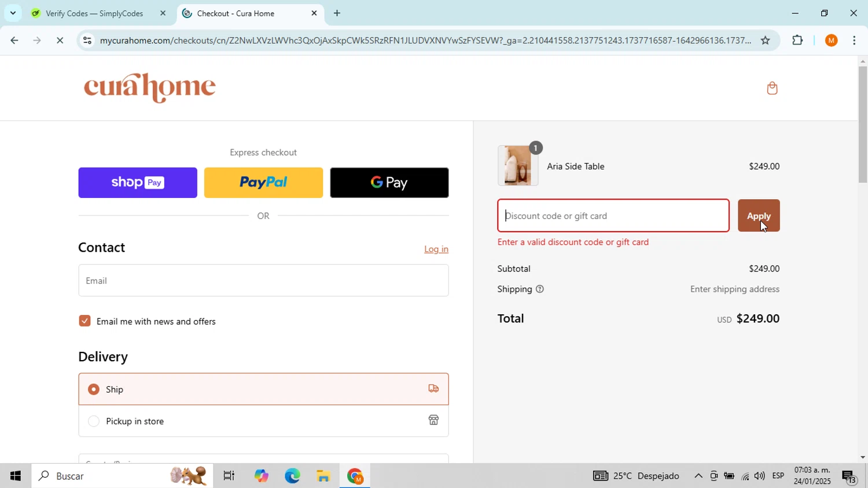Click the shipping info help icon
The image size is (868, 488).
540,289
